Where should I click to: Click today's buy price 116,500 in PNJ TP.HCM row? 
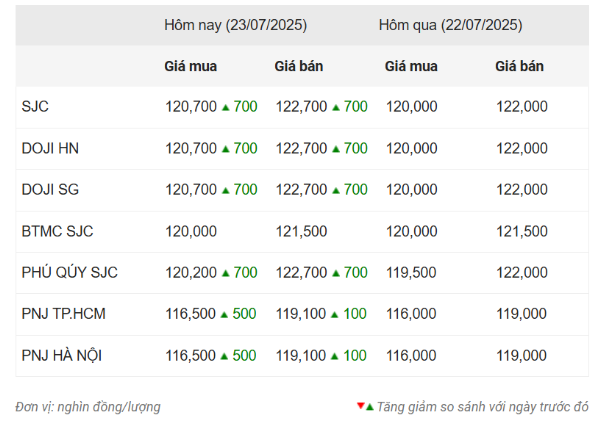[x=190, y=314]
